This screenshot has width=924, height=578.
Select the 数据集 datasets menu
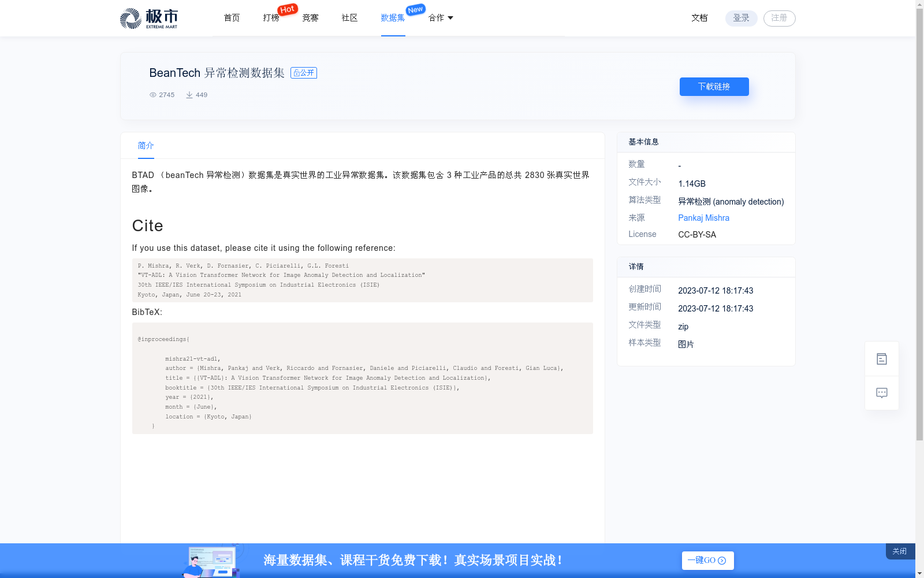(393, 18)
